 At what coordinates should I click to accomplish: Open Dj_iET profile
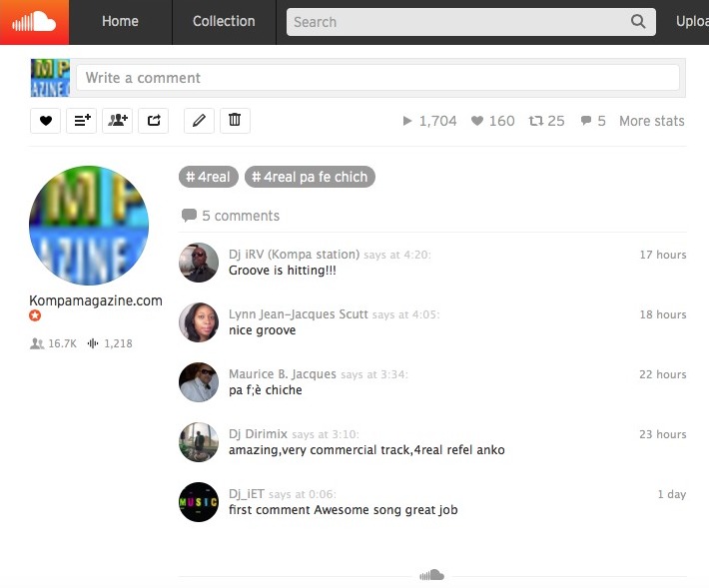point(247,494)
